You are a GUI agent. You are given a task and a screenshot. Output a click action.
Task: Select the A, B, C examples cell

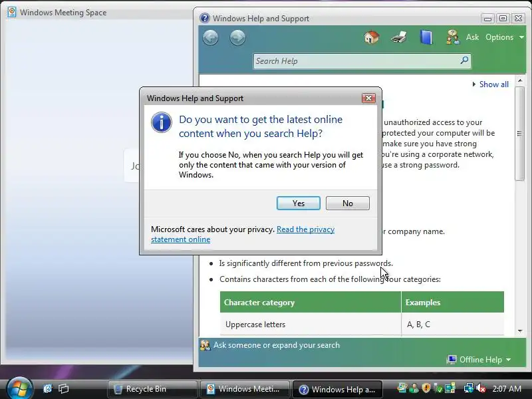(453, 325)
